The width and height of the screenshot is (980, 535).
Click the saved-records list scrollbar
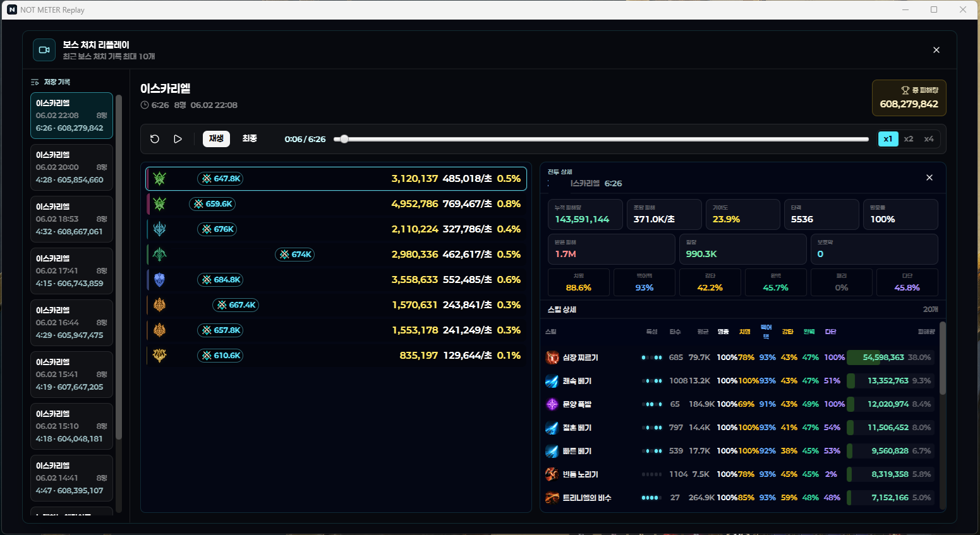click(119, 267)
